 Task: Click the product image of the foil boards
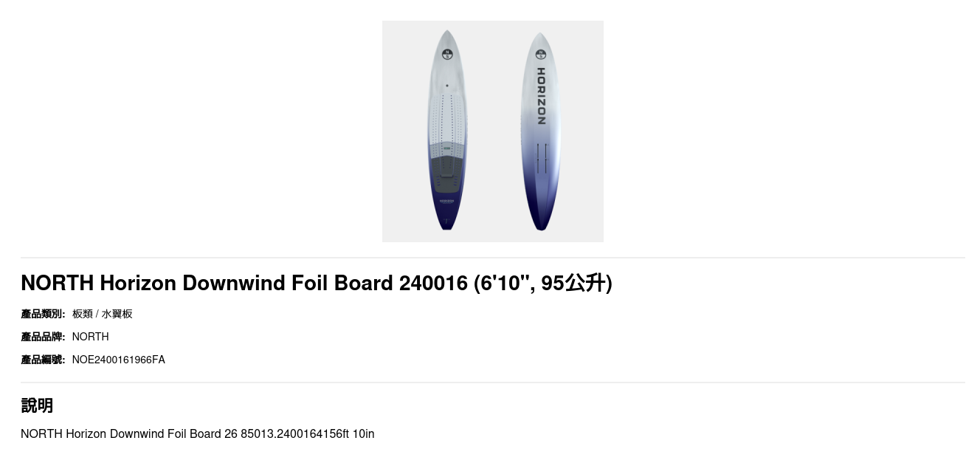492,131
